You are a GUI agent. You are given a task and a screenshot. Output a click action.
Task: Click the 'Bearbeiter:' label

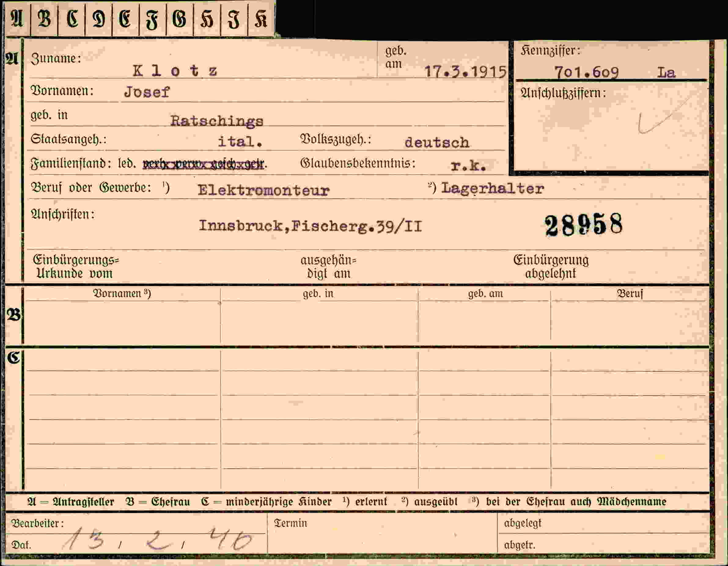[x=37, y=523]
